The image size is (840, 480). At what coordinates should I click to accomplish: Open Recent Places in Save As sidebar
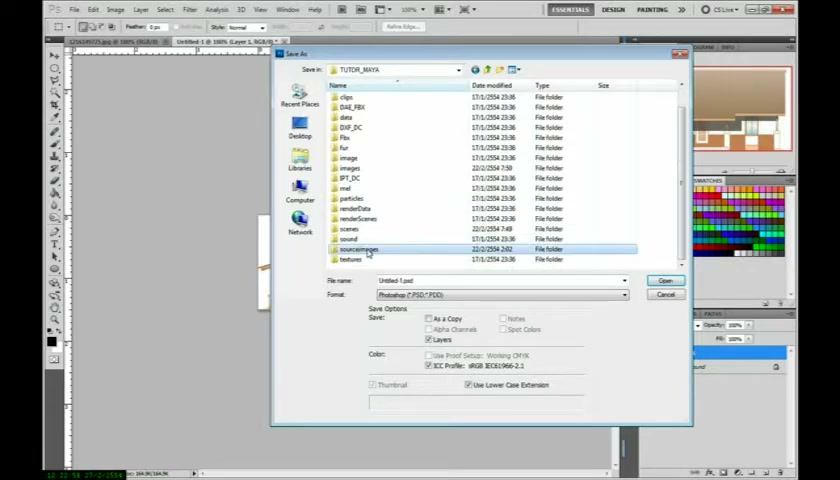pos(300,96)
